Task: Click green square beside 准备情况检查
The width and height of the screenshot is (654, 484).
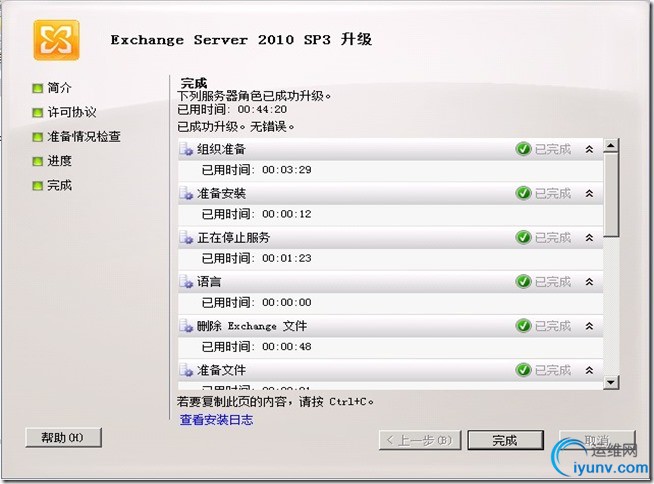Action: click(38, 137)
